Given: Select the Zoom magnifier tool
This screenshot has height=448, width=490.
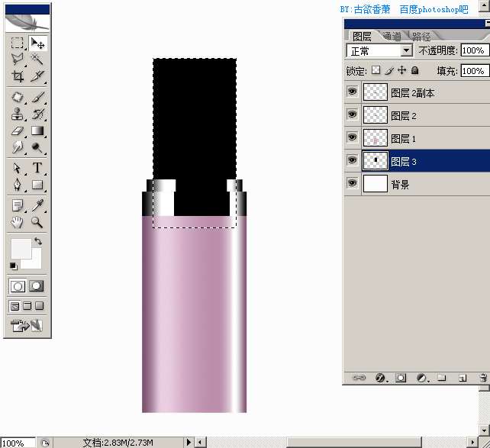Looking at the screenshot, I should (37, 222).
